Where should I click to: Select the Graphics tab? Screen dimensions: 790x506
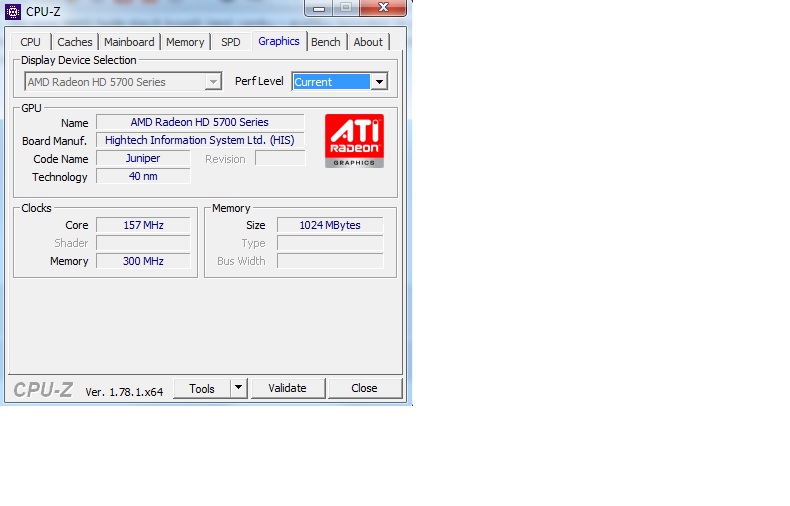pyautogui.click(x=279, y=41)
